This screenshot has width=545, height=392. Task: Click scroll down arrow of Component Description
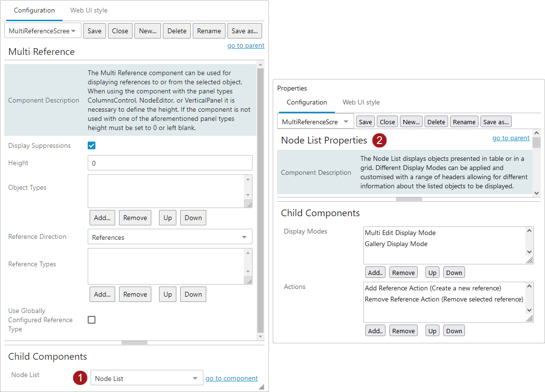537,193
